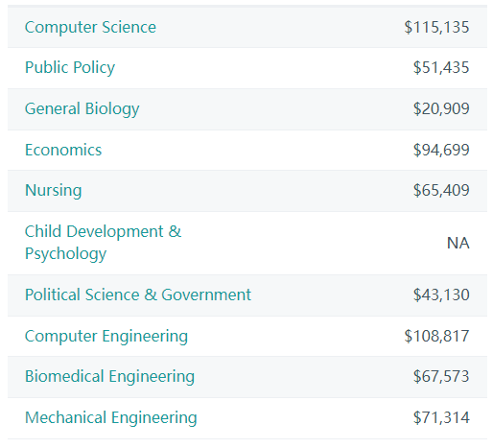Click the Mechanical Engineering link
493x448 pixels.
111,418
